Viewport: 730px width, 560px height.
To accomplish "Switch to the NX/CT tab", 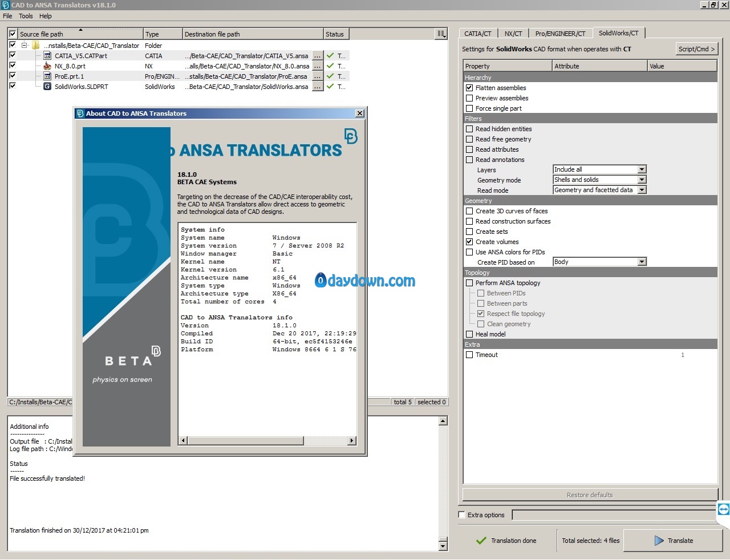I will [513, 34].
